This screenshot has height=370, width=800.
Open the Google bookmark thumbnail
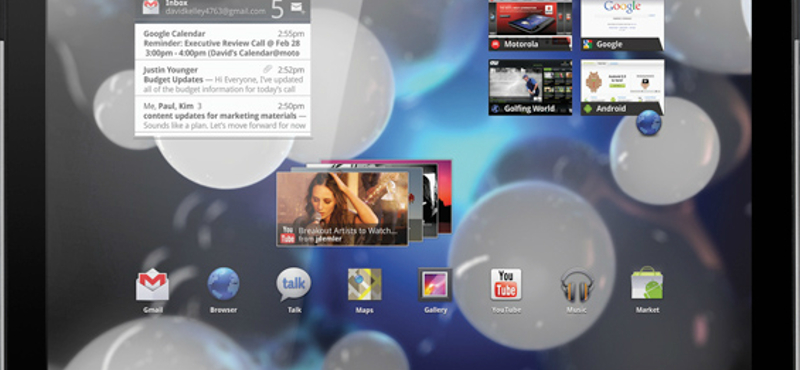[622, 25]
